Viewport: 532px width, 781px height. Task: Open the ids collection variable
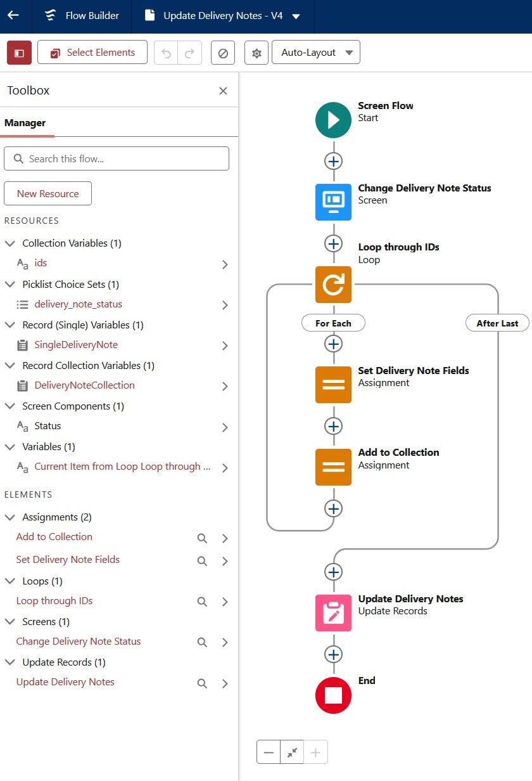coord(41,263)
